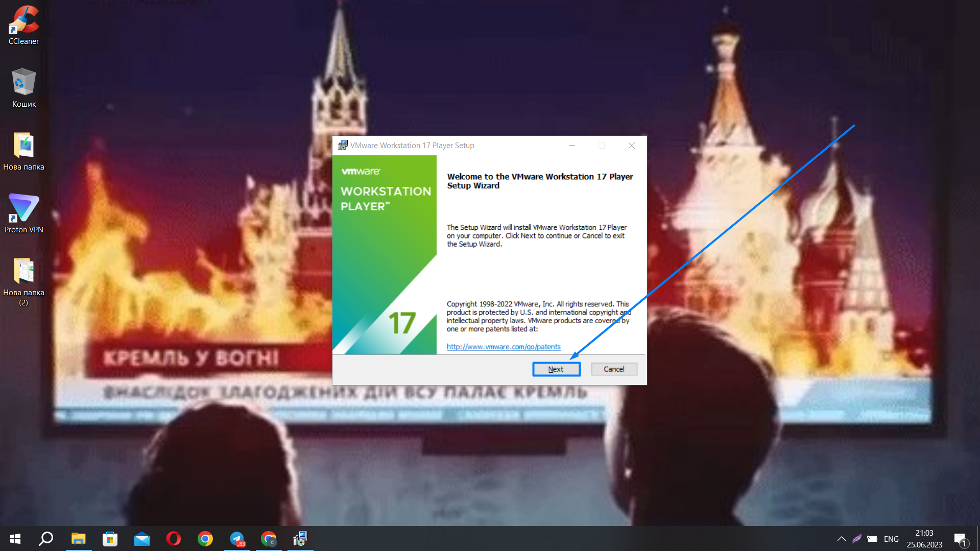Select the Нова папка (2) folder
This screenshot has width=980, height=551.
click(x=23, y=281)
